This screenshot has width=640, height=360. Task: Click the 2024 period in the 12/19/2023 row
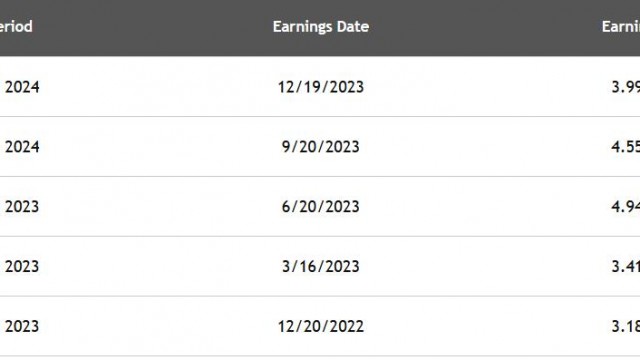[x=22, y=87]
